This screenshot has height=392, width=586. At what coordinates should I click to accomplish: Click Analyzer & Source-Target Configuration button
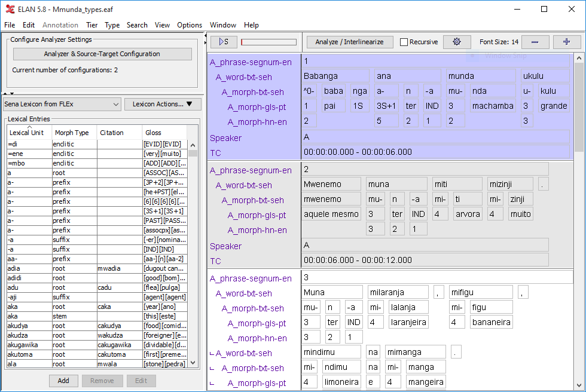pyautogui.click(x=102, y=54)
